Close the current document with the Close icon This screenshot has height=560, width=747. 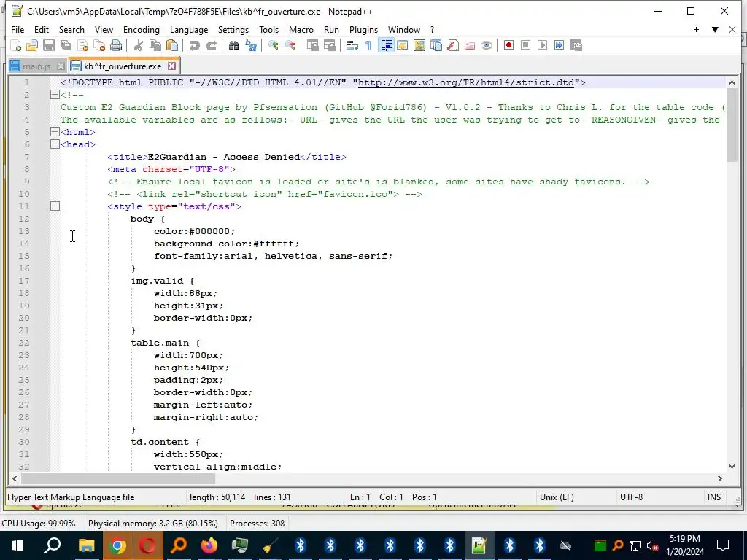coord(82,45)
